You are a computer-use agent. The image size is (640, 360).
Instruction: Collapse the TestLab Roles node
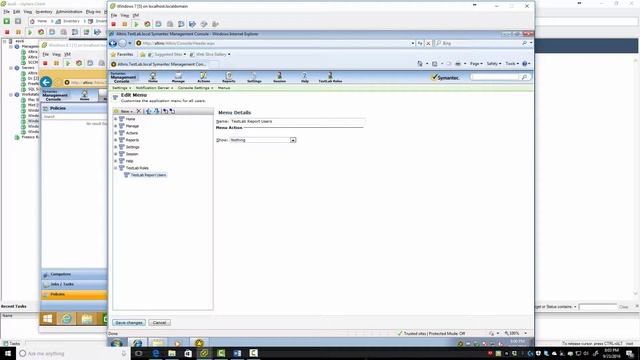116,168
